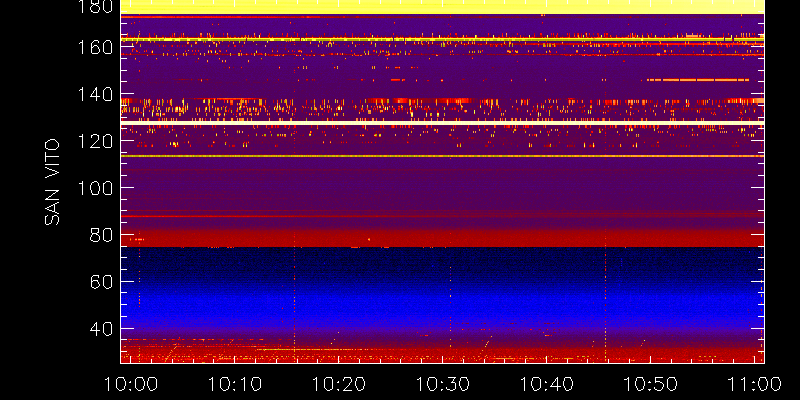The image size is (800, 400).
Task: Click the 10:30 time axis label
Action: pos(443,384)
